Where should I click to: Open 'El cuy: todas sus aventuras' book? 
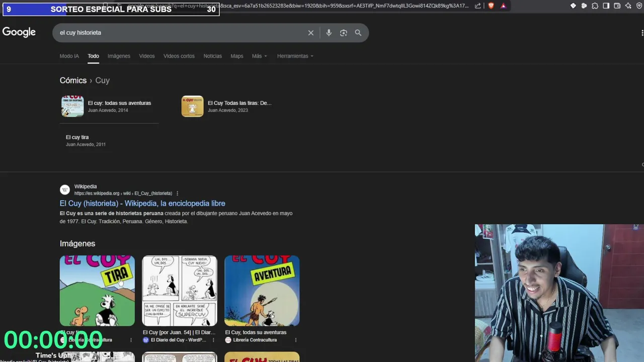[x=119, y=103]
